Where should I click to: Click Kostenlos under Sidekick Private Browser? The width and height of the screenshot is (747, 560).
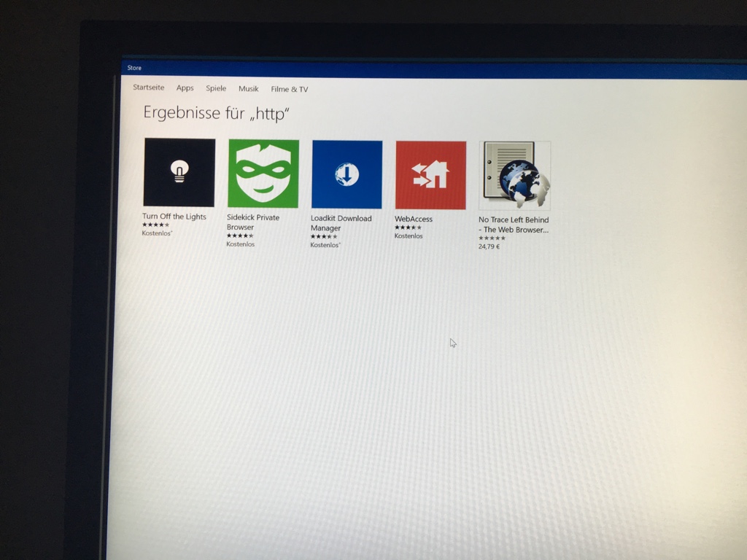[240, 244]
